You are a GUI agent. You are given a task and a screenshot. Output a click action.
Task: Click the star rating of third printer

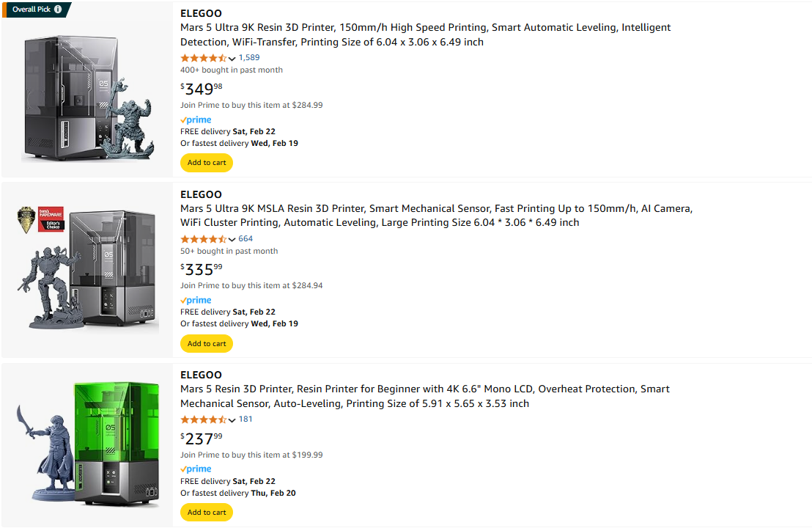pyautogui.click(x=203, y=419)
